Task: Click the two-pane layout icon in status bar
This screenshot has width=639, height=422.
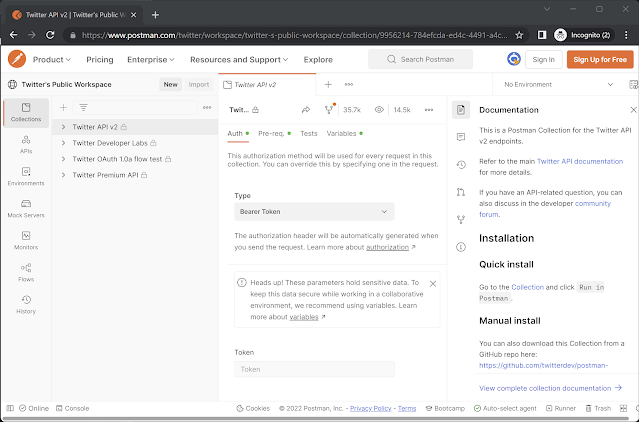Action: point(623,408)
